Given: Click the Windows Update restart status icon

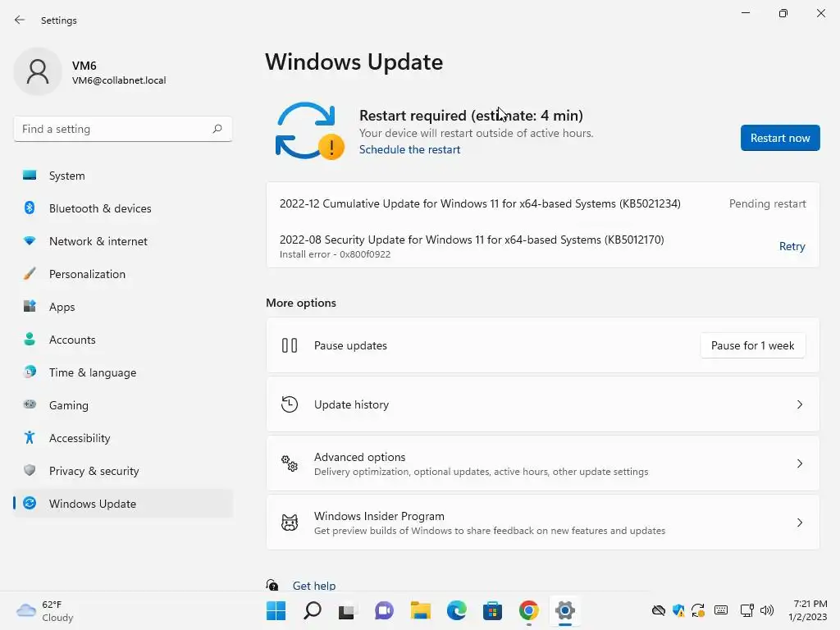Looking at the screenshot, I should (x=309, y=130).
